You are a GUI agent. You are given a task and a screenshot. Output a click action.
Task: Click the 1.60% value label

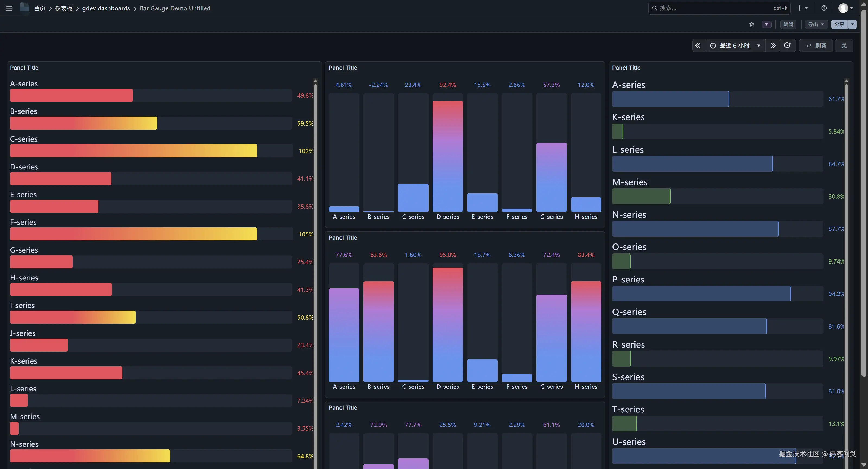point(413,255)
